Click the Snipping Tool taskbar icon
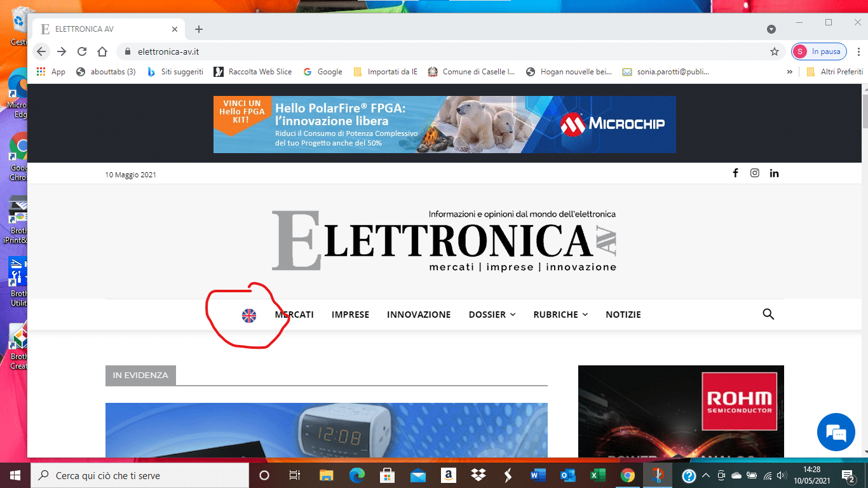 click(658, 475)
